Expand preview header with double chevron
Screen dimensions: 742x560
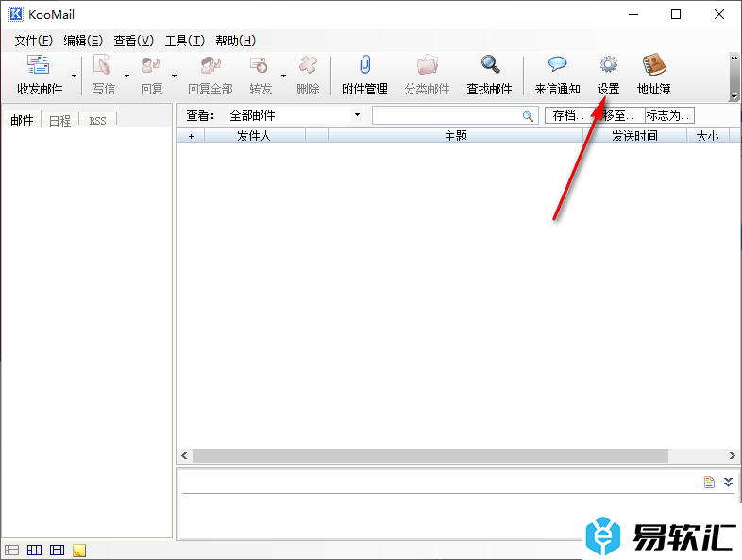[x=728, y=482]
